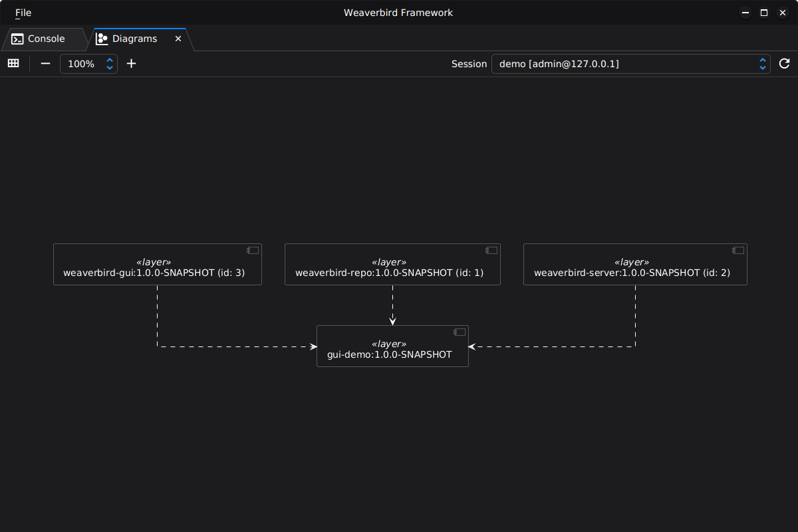Click the zoom level down arrow
798x532 pixels.
[109, 67]
